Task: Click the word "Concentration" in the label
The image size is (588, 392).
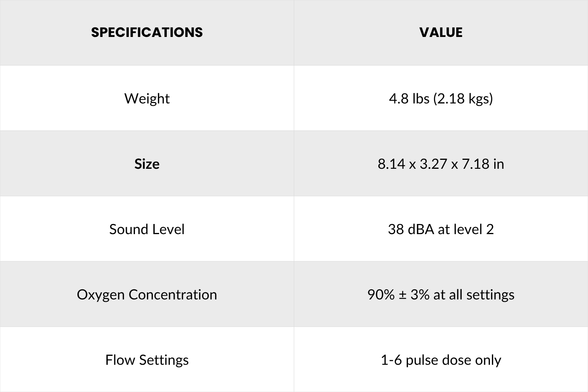Action: point(173,294)
